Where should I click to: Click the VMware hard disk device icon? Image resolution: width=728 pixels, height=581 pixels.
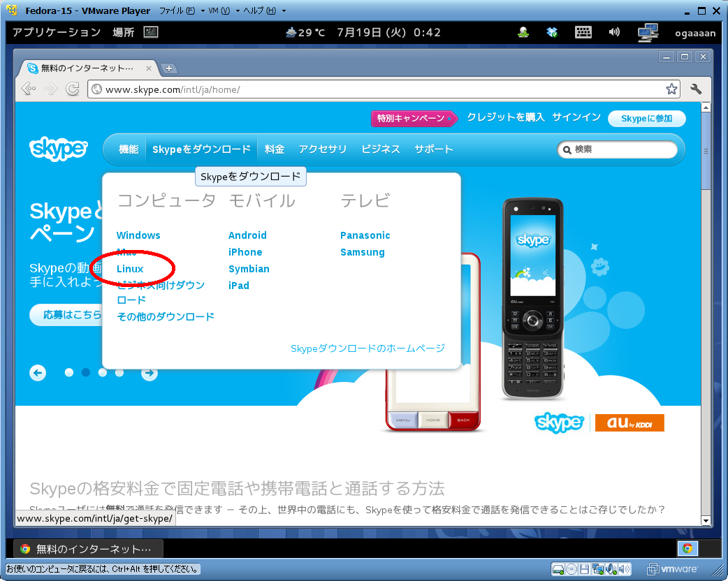click(558, 568)
